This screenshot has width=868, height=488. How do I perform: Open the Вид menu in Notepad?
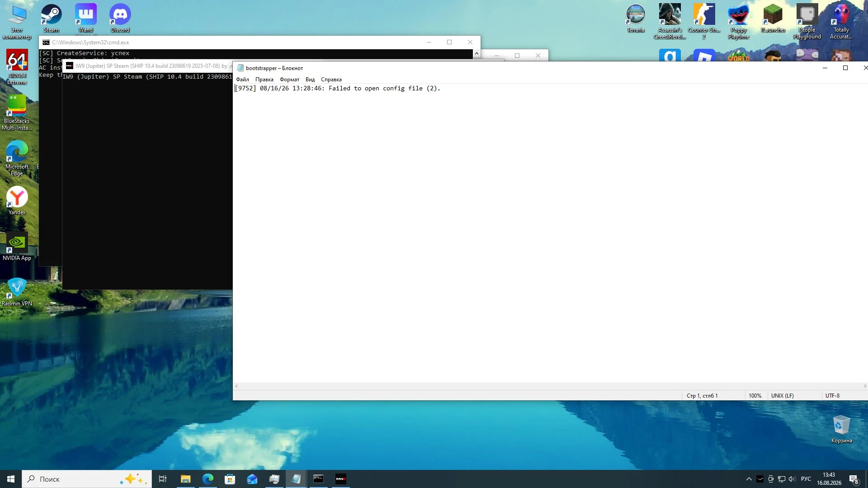[310, 80]
